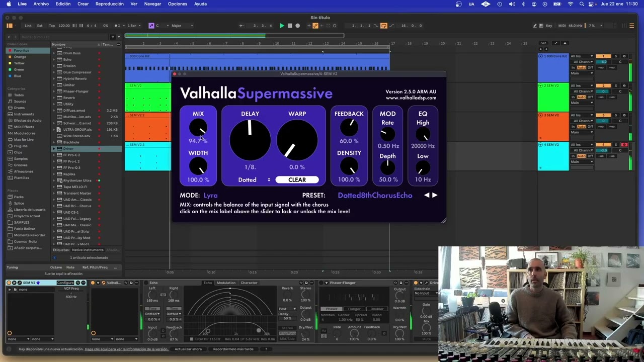The width and height of the screenshot is (644, 362).
Task: Open the Dotted delay sync selector
Action: [254, 180]
